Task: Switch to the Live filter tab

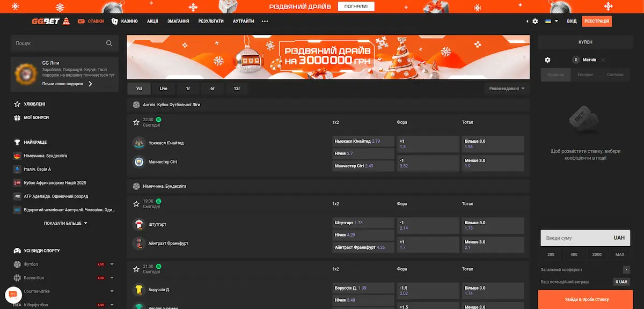Action: pyautogui.click(x=164, y=89)
